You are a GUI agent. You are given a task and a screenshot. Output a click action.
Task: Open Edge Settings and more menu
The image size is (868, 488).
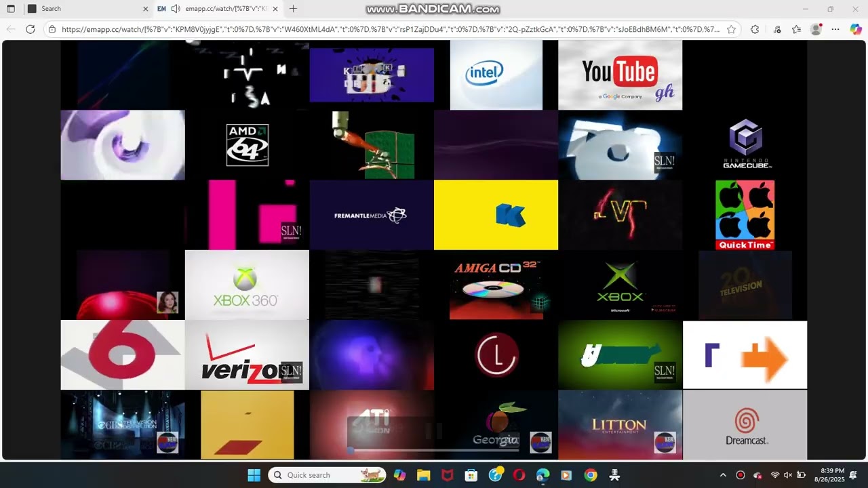835,29
